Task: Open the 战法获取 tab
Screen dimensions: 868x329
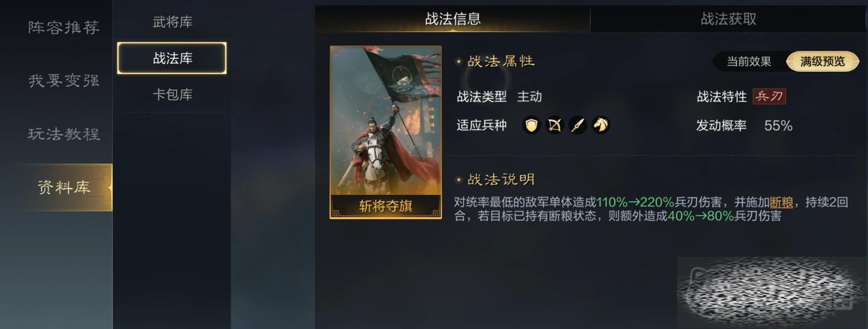Action: [728, 19]
